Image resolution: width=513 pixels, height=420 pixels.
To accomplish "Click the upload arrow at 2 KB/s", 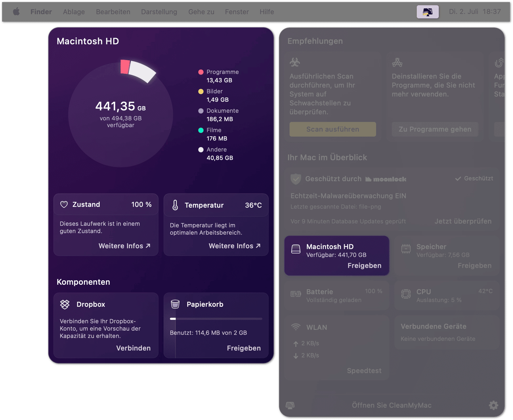I will 296,344.
